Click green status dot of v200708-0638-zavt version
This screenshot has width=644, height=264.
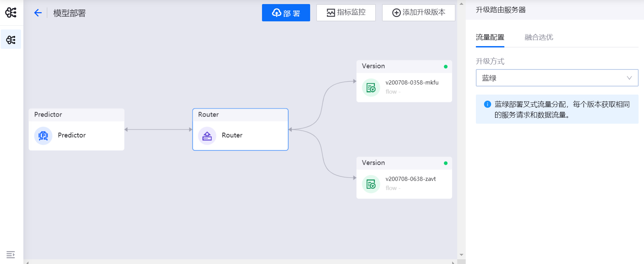tap(446, 163)
